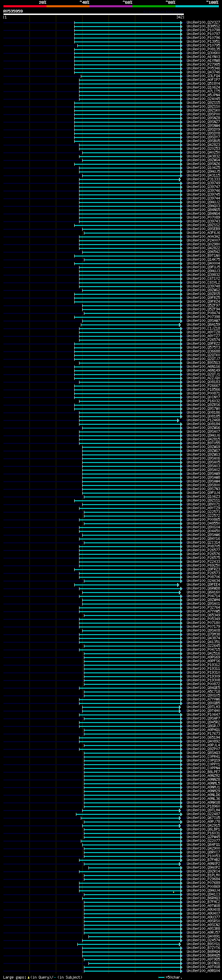Click hit label UniRef100_A7LIT5
This screenshot has width=222, height=980.
pos(203,91)
